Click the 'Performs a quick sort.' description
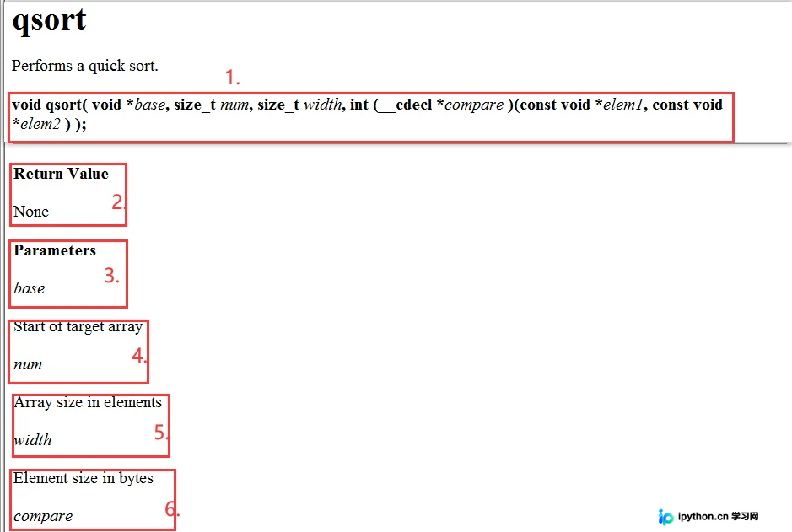The height and width of the screenshot is (532, 792). (85, 66)
